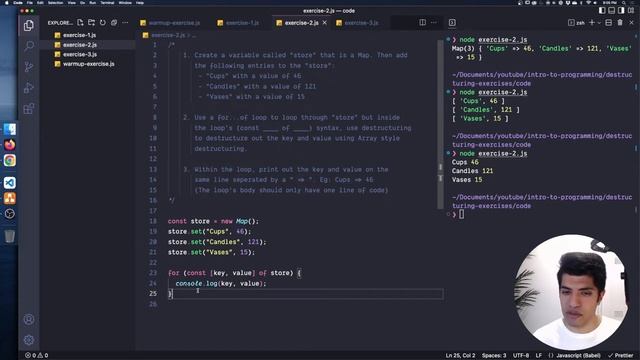
Task: Open the Edit menu in the menu bar
Action: tap(40, 2)
